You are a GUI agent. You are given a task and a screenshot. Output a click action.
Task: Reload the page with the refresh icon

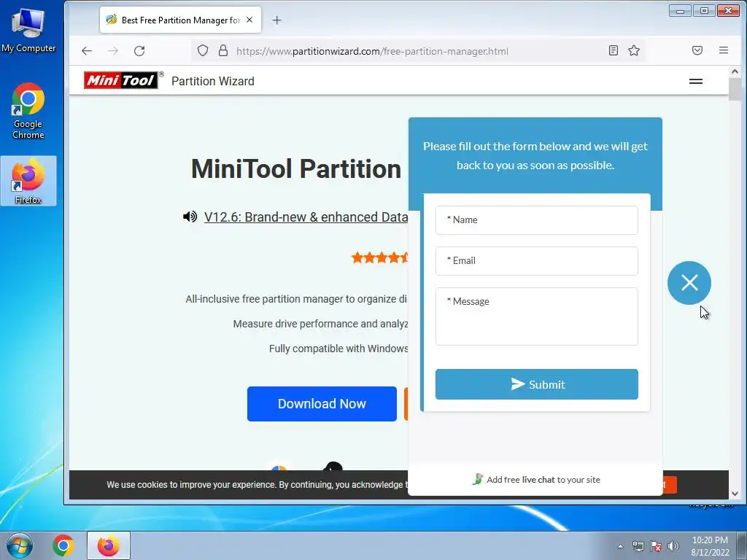(x=139, y=51)
